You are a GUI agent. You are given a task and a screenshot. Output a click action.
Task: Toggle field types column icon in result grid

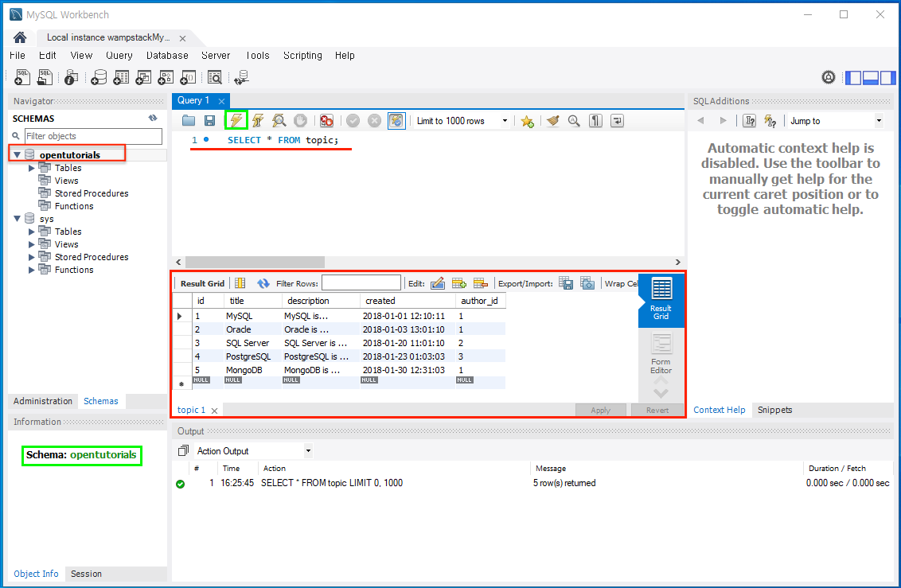click(240, 283)
